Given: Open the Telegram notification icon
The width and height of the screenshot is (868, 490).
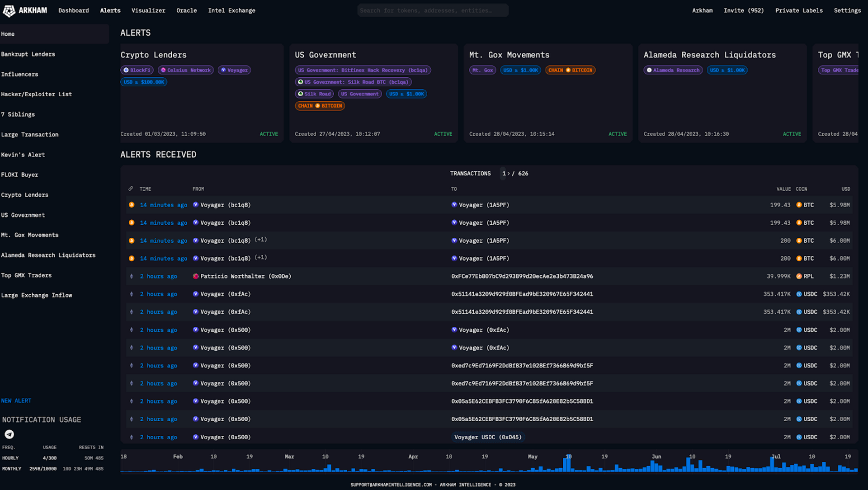Looking at the screenshot, I should pyautogui.click(x=9, y=434).
